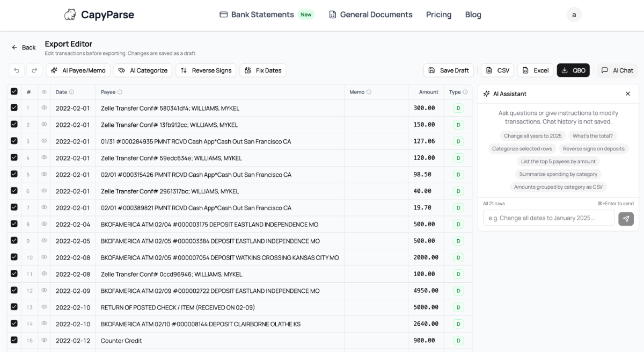
Task: Uncheck the checkbox for row 13
Action: (x=14, y=307)
